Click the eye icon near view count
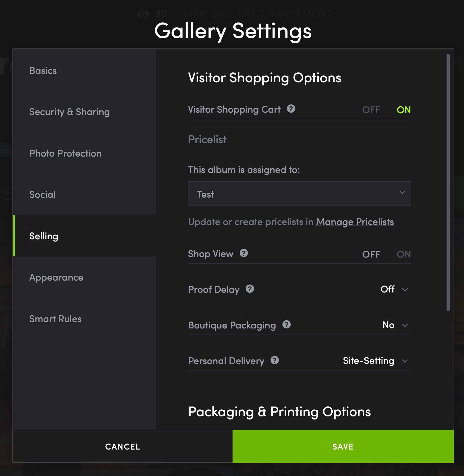464x476 pixels. click(143, 14)
